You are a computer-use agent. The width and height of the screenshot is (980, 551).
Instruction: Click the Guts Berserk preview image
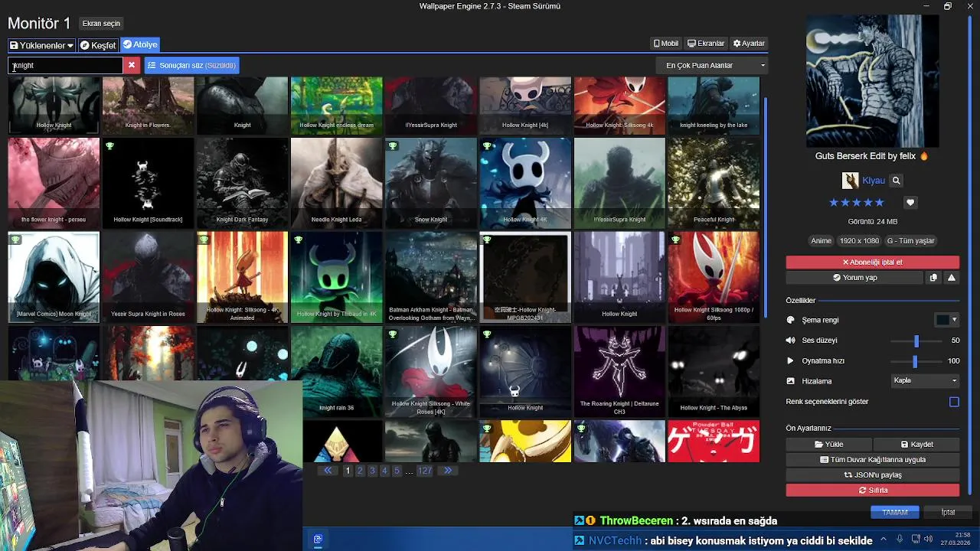coord(872,81)
